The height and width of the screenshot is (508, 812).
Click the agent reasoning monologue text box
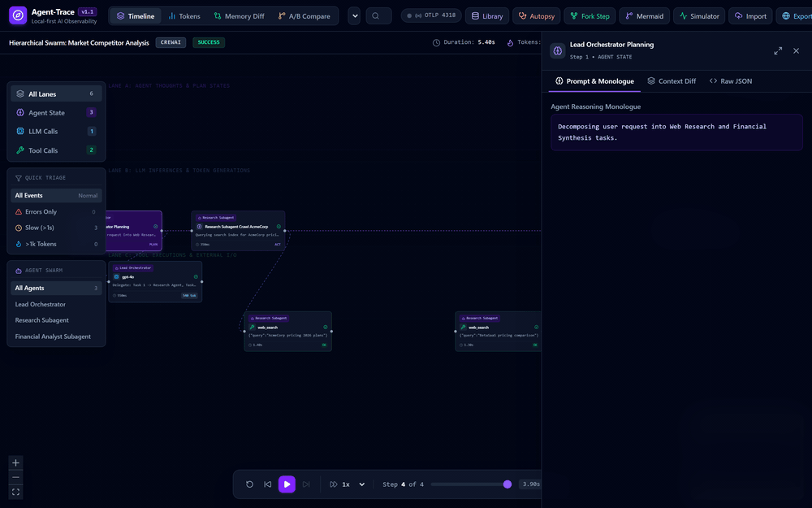(676, 132)
